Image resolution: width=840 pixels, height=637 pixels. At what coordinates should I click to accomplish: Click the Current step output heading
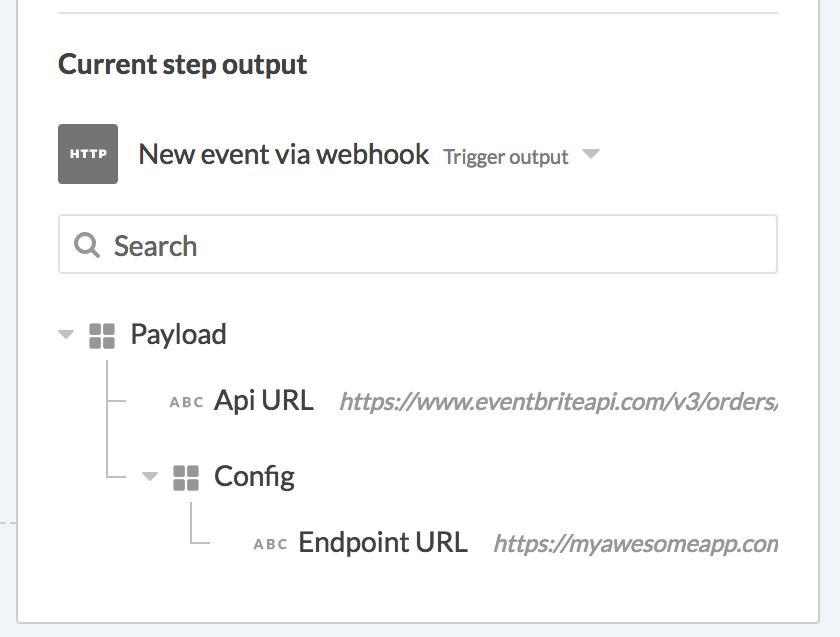pos(183,65)
